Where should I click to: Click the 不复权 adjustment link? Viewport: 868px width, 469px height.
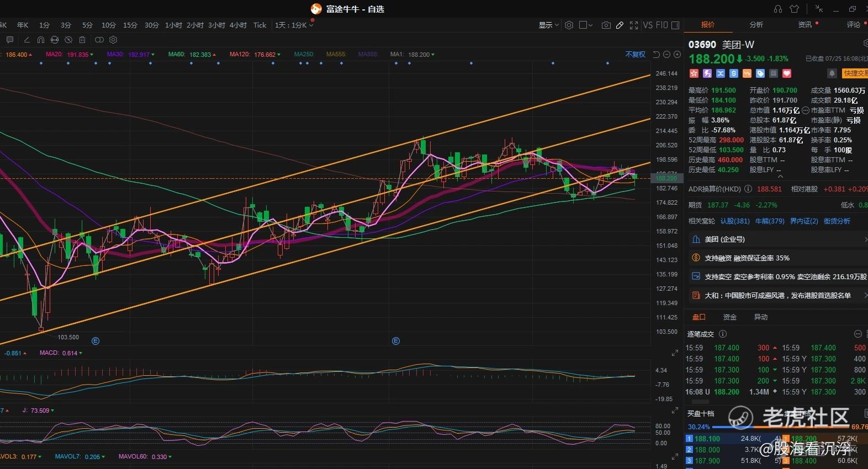pyautogui.click(x=635, y=54)
